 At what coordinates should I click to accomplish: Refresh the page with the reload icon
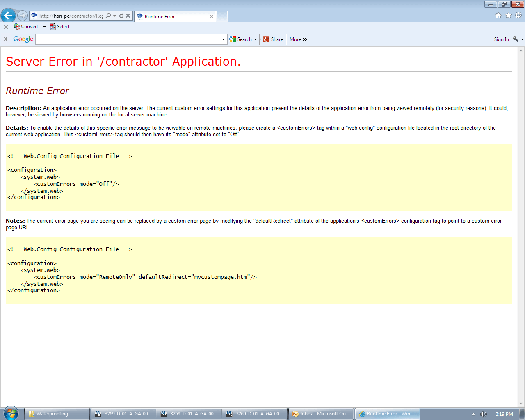pyautogui.click(x=121, y=16)
